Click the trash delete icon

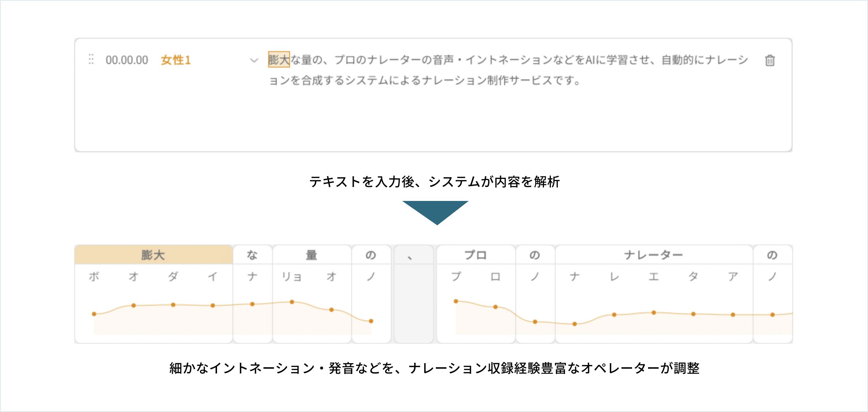[770, 60]
